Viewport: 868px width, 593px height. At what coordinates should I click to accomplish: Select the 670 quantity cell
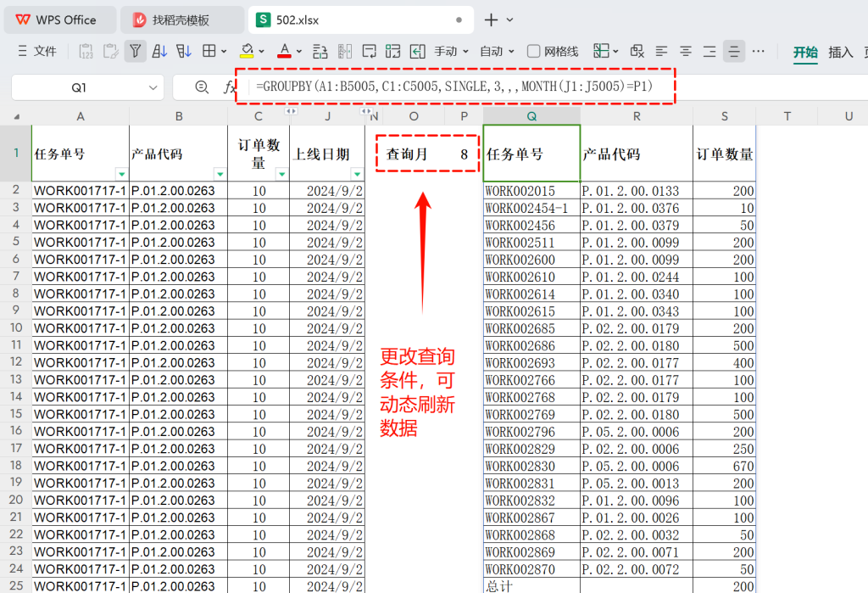tap(724, 466)
